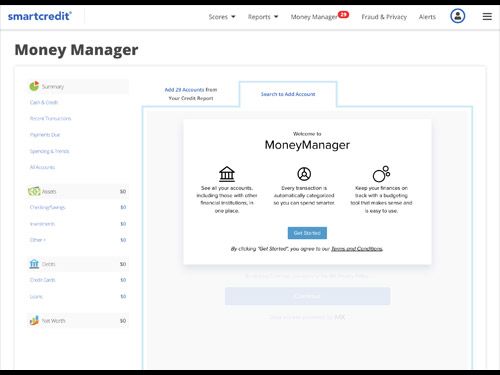The width and height of the screenshot is (500, 375).
Task: Open the hamburger menu
Action: tap(487, 16)
